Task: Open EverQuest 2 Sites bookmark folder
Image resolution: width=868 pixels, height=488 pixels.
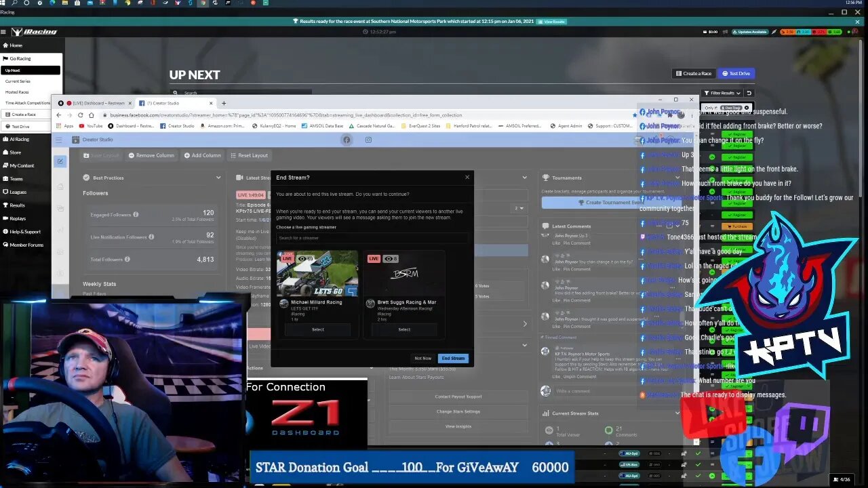Action: (x=420, y=125)
